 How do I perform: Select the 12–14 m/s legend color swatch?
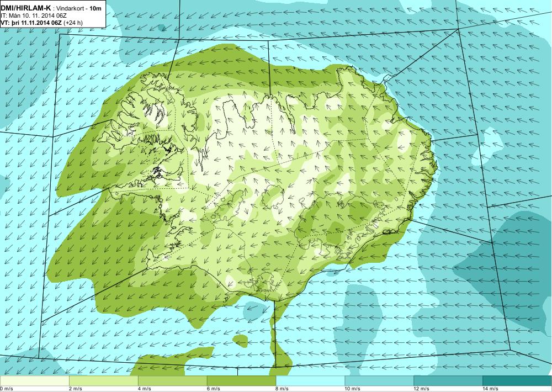tap(448, 381)
